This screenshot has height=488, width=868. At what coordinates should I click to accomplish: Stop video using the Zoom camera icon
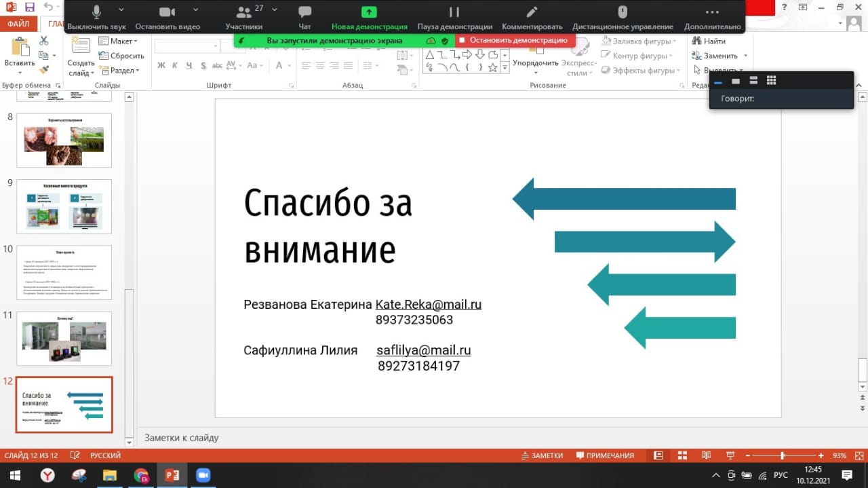167,12
